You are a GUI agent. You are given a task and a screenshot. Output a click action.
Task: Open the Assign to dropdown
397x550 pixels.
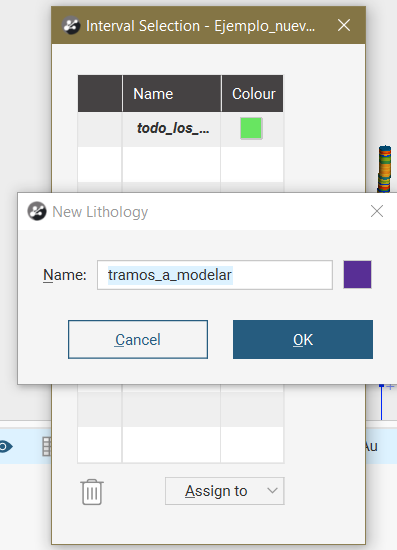(x=225, y=491)
